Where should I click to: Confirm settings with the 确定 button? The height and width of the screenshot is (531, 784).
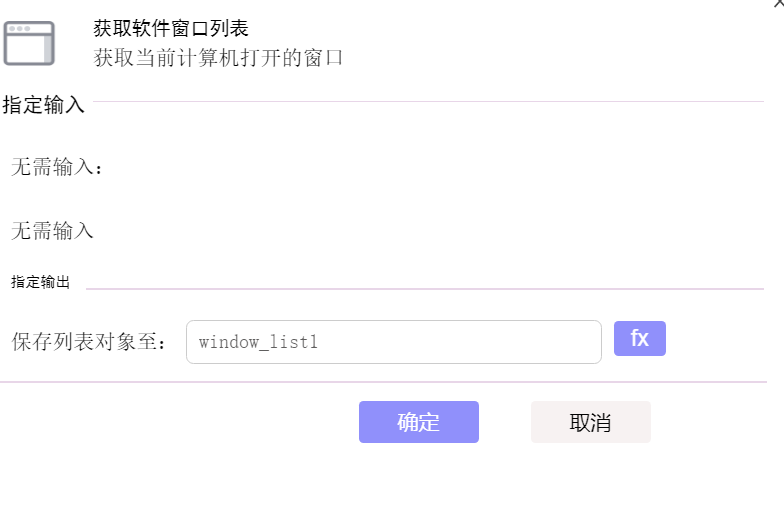click(x=418, y=422)
